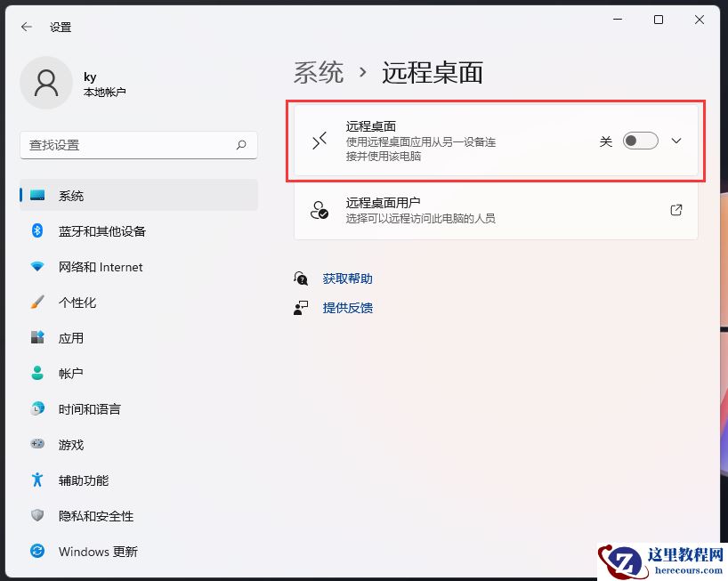Click inside the 查找设置 search box
Screen dimensions: 728x581
(138, 145)
